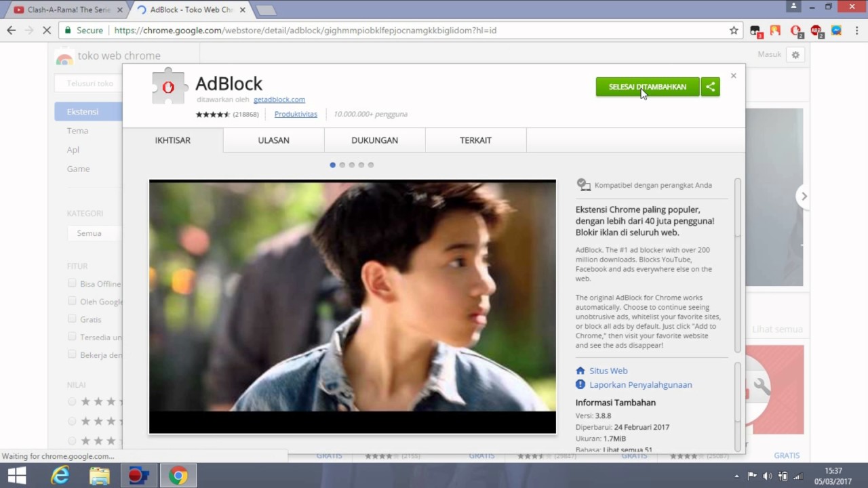The height and width of the screenshot is (488, 868).
Task: Click the Chrome profile person icon
Action: [x=793, y=6]
